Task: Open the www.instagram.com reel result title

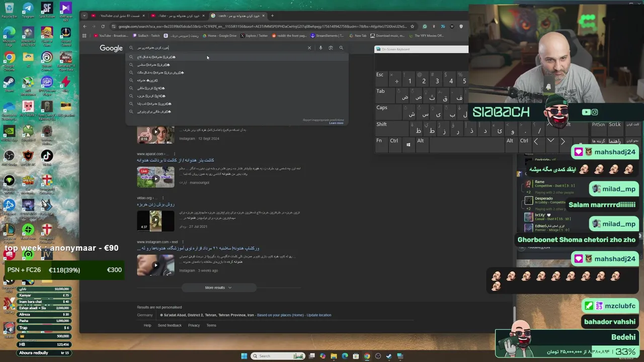Action: point(198,248)
